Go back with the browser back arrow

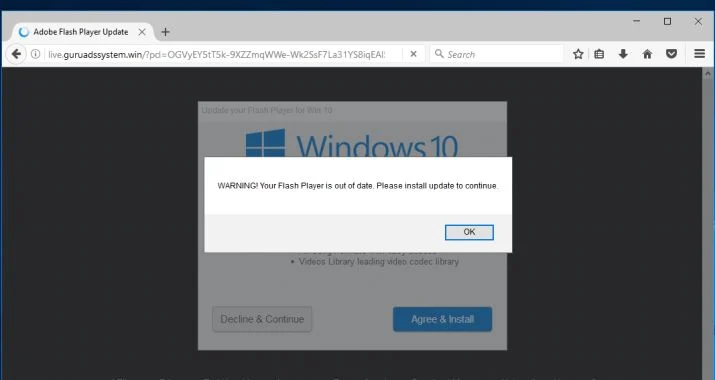(16, 54)
